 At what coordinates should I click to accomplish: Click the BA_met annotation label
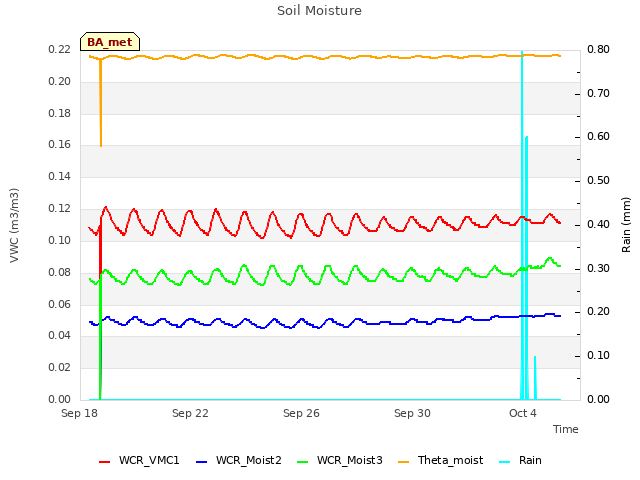pos(110,42)
